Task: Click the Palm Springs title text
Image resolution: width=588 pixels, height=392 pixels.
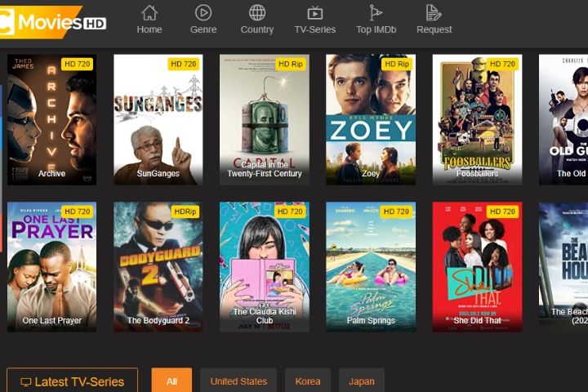Action: 371,320
